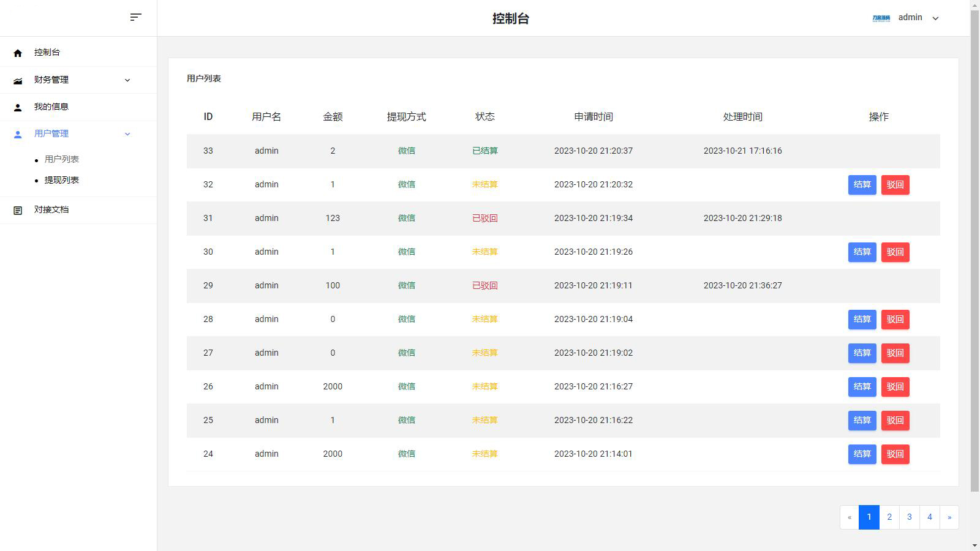This screenshot has height=551, width=980.
Task: Click the next page » arrow
Action: [949, 517]
